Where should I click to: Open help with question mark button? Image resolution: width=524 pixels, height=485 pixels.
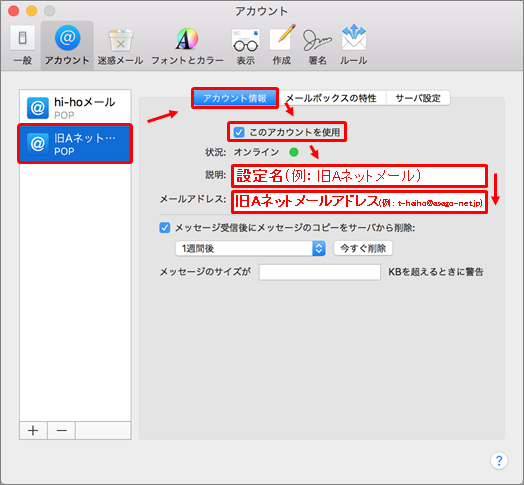click(499, 461)
